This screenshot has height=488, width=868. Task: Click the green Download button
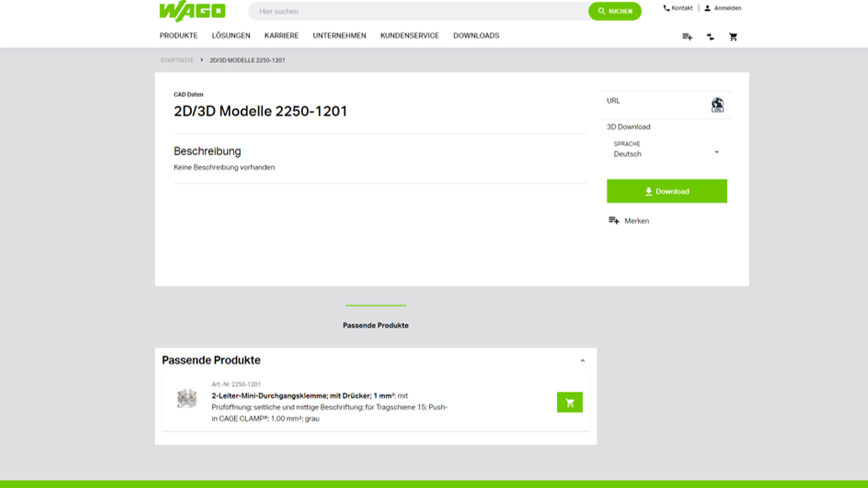tap(667, 191)
